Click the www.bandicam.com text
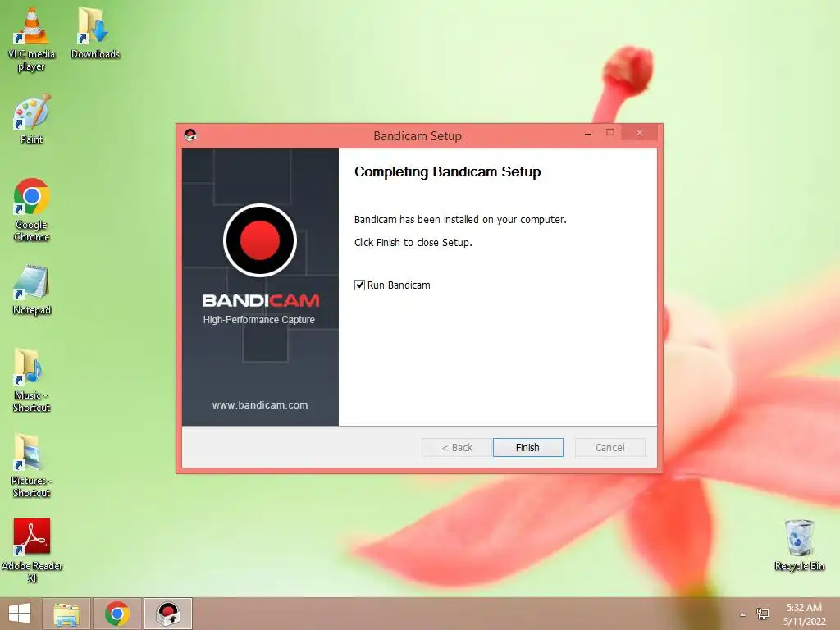The width and height of the screenshot is (840, 630). (260, 405)
